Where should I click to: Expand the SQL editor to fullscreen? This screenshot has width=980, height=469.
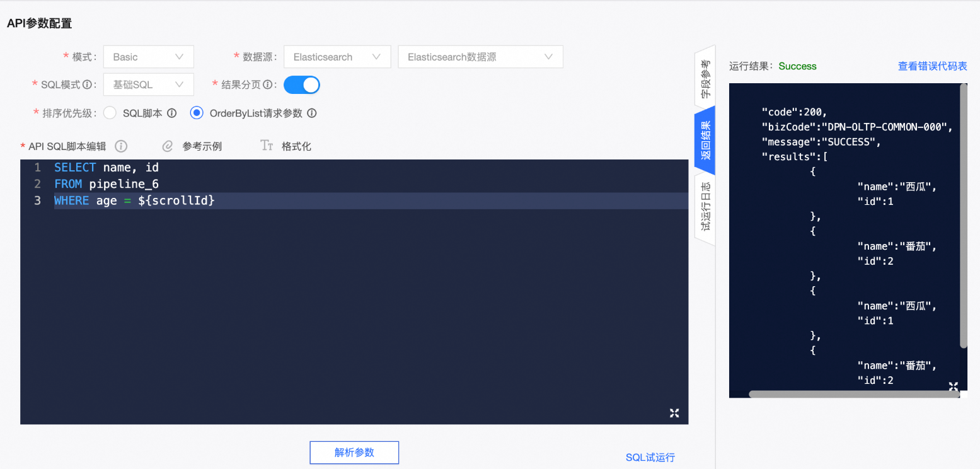[x=674, y=413]
